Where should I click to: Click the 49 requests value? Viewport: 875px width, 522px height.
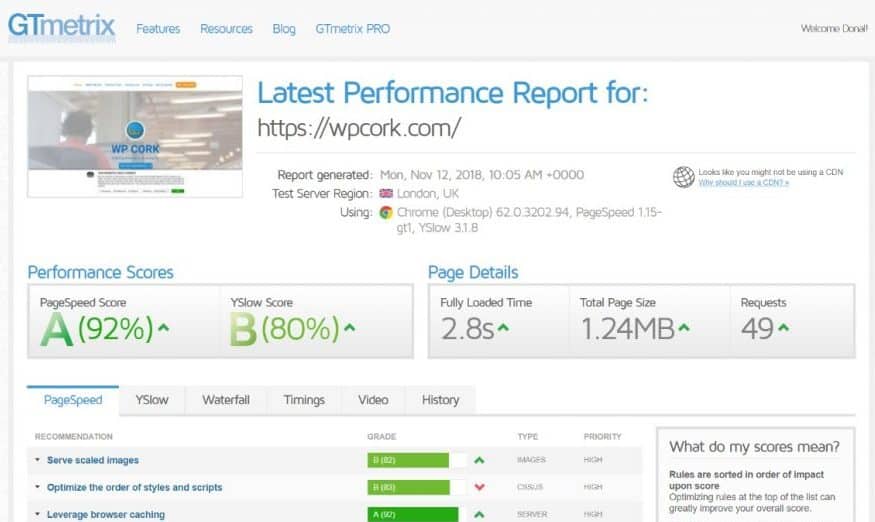click(x=757, y=328)
